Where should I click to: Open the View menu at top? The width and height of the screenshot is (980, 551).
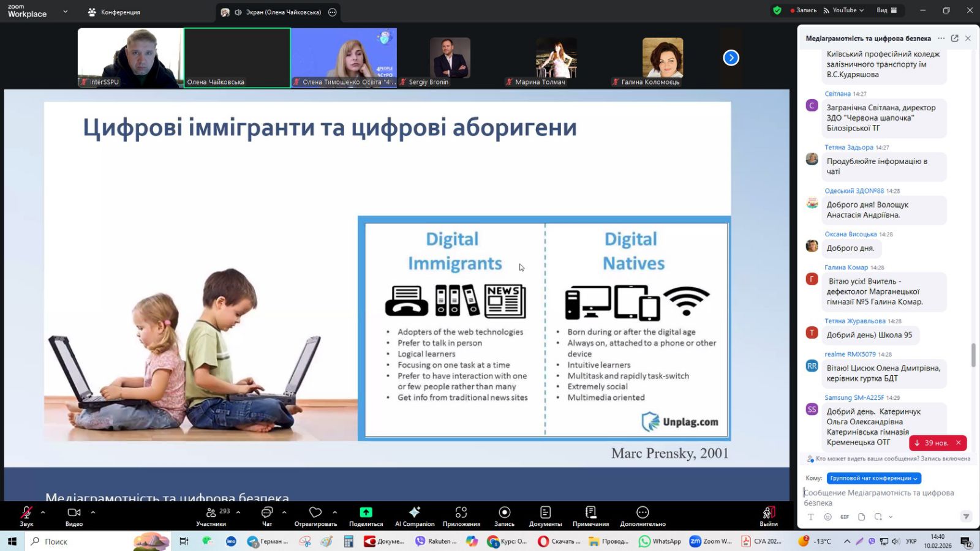tap(886, 10)
